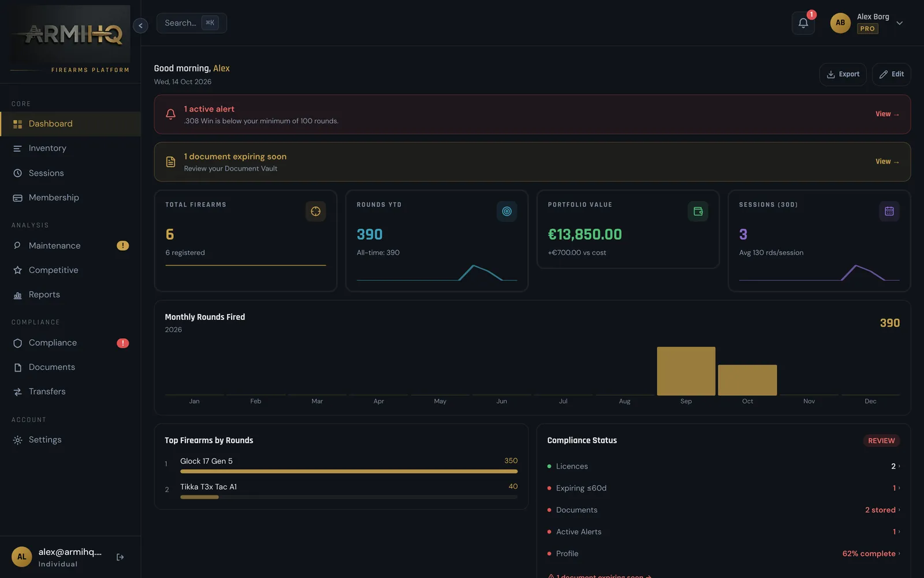Go to Compliance page
Viewport: 924px width, 578px height.
70,343
